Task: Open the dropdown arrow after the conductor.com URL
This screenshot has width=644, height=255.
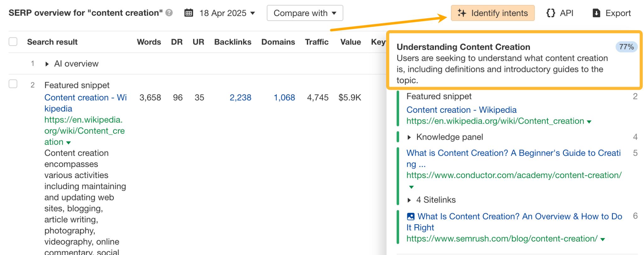Action: point(411,187)
